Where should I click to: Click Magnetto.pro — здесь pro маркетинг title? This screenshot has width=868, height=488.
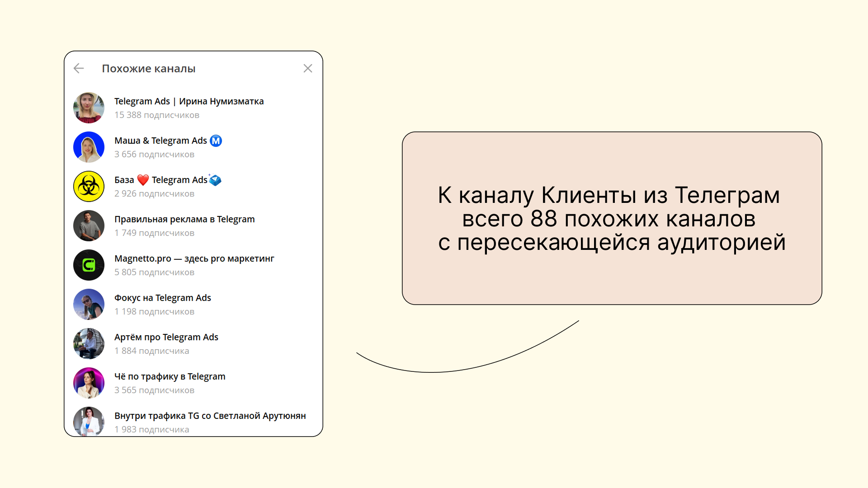tap(194, 259)
